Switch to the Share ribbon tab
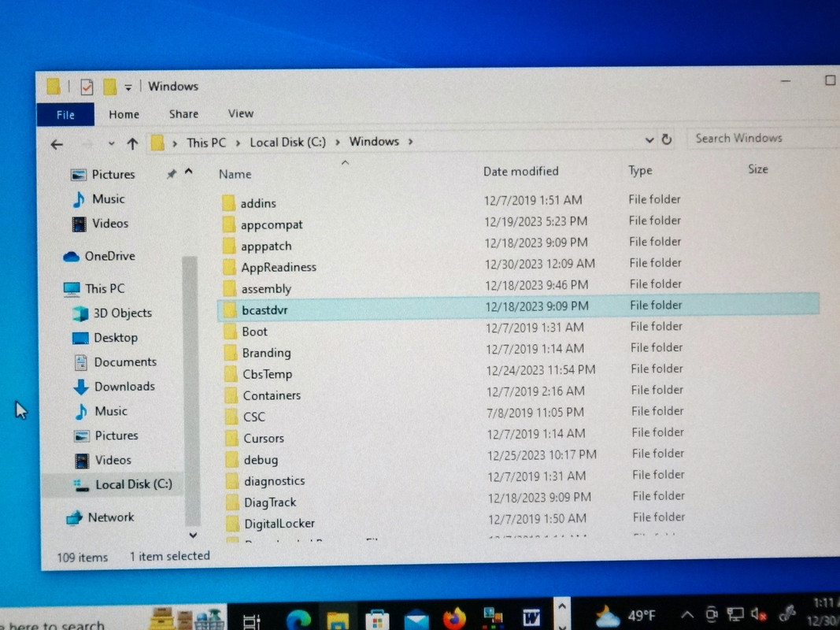 tap(183, 113)
